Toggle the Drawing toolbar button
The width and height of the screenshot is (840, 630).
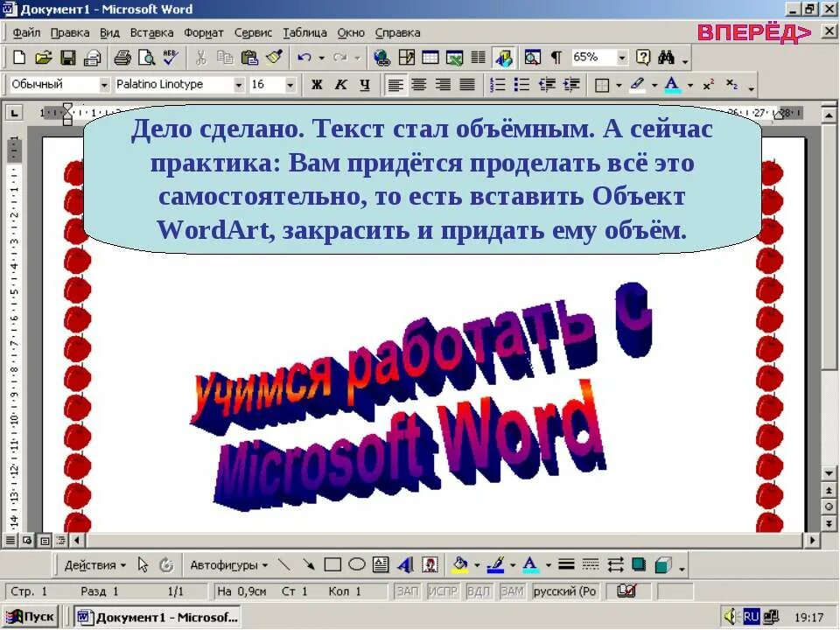click(x=504, y=58)
